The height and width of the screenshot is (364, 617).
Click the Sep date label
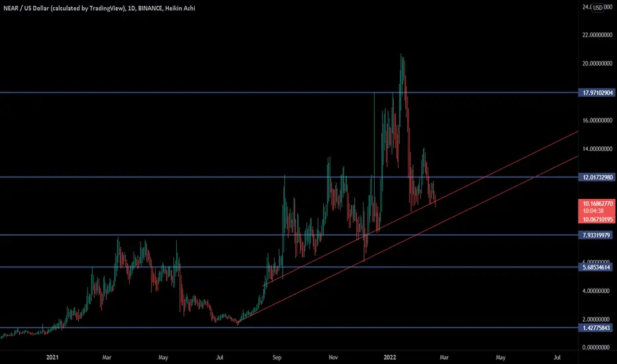(277, 357)
